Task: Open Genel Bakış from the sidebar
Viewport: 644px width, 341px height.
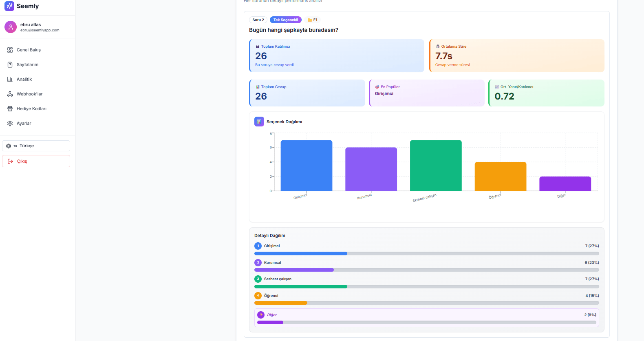Action: 29,50
